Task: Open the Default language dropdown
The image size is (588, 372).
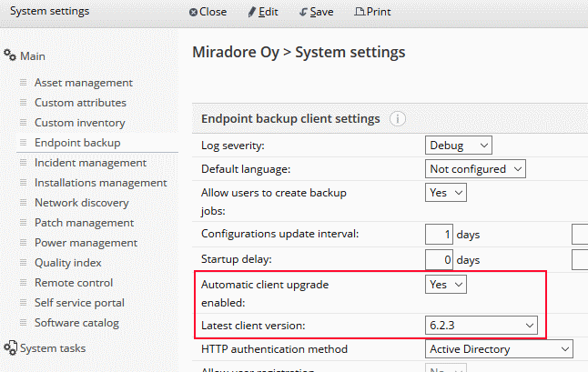Action: [x=475, y=169]
